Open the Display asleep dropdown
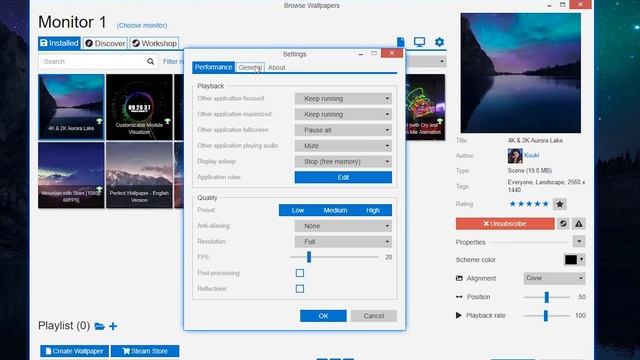The height and width of the screenshot is (360, 640). click(343, 162)
